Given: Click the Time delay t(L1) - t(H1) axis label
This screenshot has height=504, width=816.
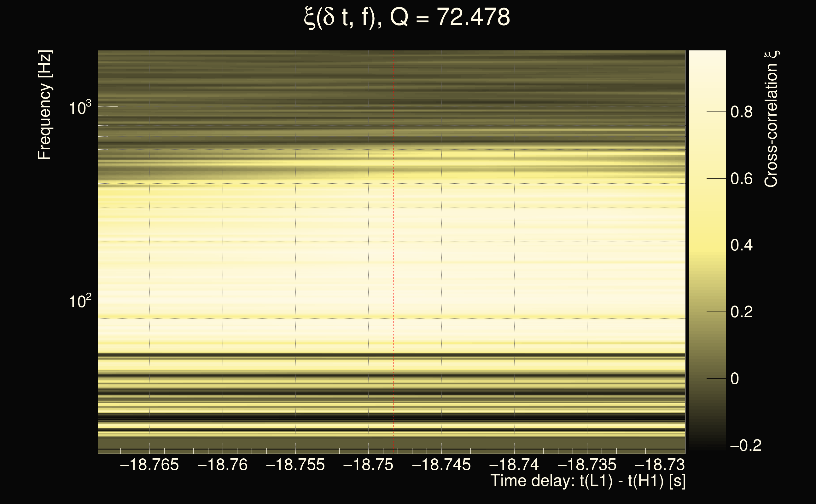Looking at the screenshot, I should (x=588, y=481).
